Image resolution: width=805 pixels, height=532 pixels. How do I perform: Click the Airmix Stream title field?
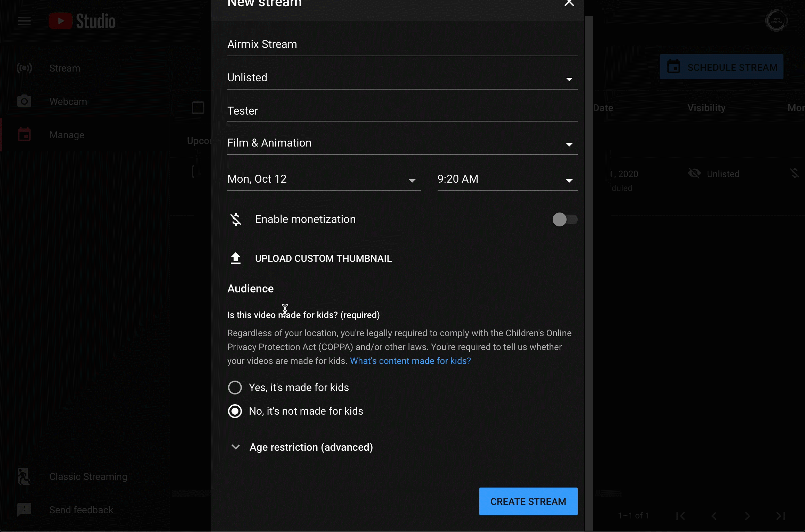(402, 44)
